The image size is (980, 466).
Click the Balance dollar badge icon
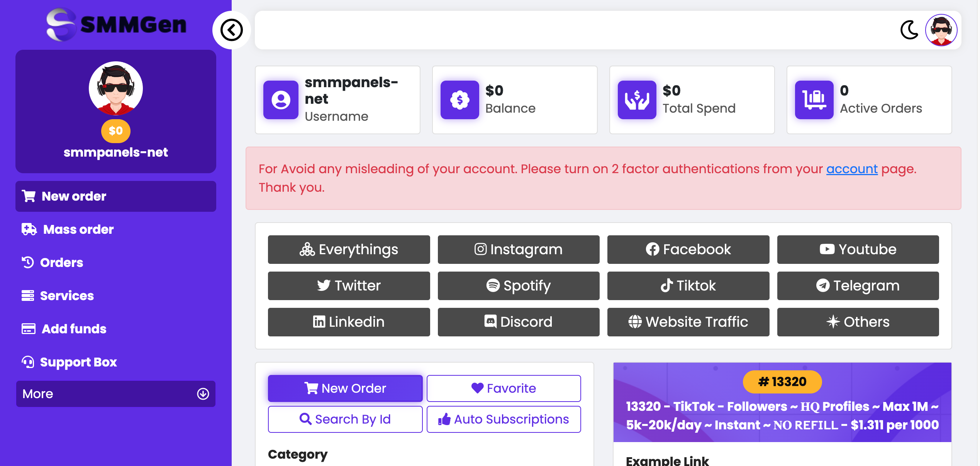pyautogui.click(x=459, y=100)
